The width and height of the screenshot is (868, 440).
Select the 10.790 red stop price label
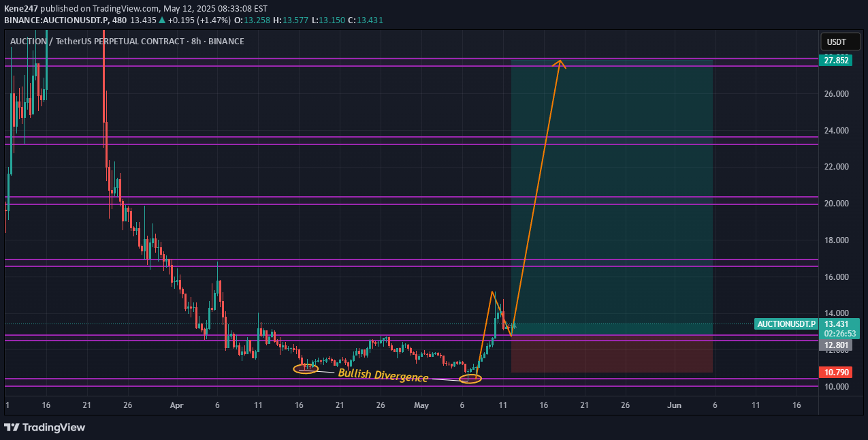[836, 373]
